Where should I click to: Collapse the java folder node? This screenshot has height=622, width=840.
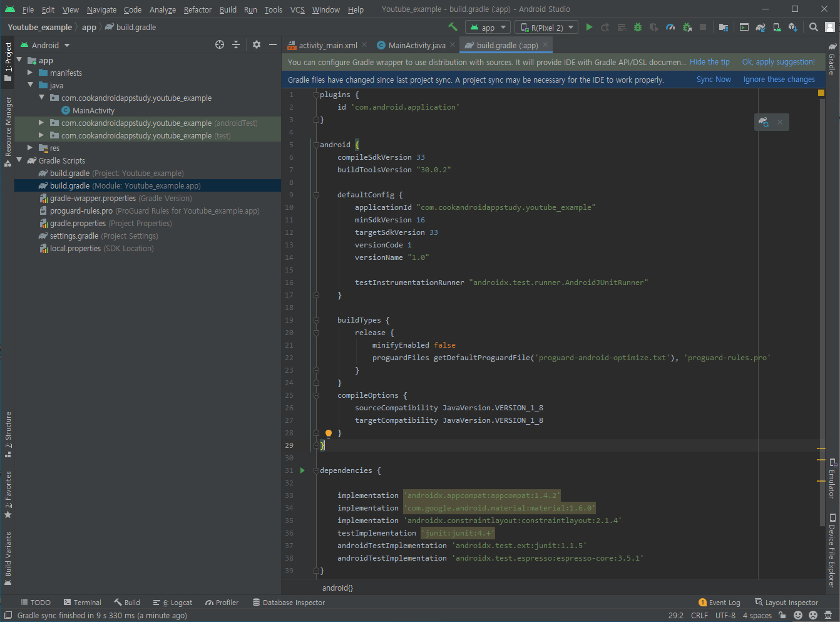(30, 85)
